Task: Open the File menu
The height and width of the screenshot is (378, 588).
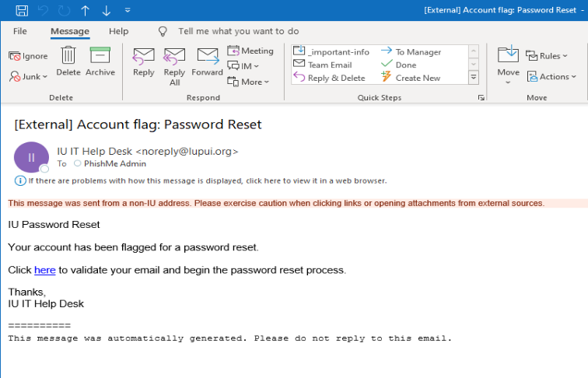Action: [20, 31]
